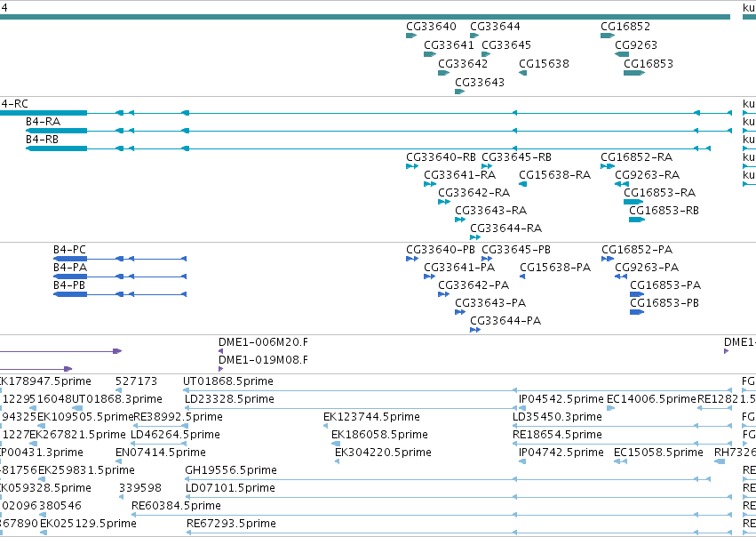Click the IP04542.5prime EST label
The width and height of the screenshot is (756, 537).
[x=561, y=399]
